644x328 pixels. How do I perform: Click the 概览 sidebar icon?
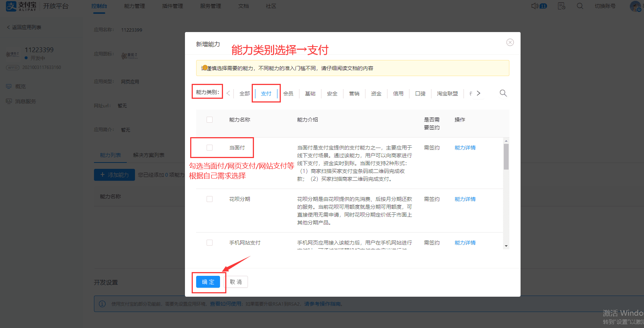pos(9,86)
